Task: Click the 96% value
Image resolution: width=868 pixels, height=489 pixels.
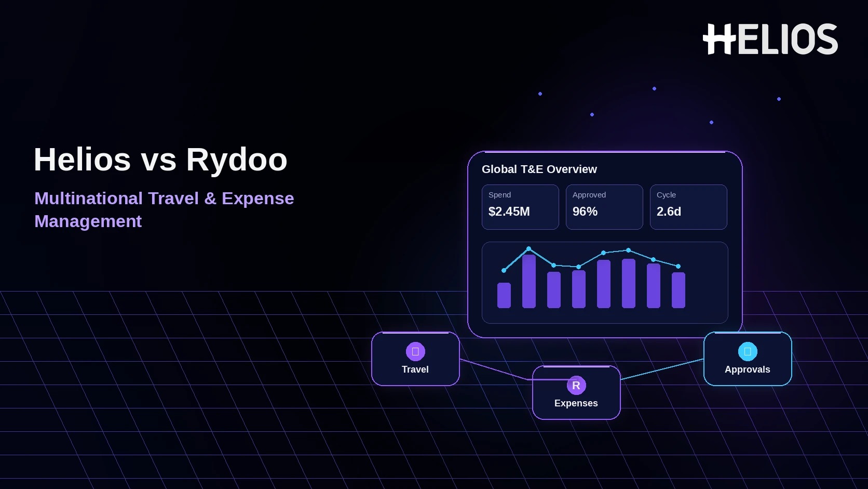Action: tap(585, 212)
